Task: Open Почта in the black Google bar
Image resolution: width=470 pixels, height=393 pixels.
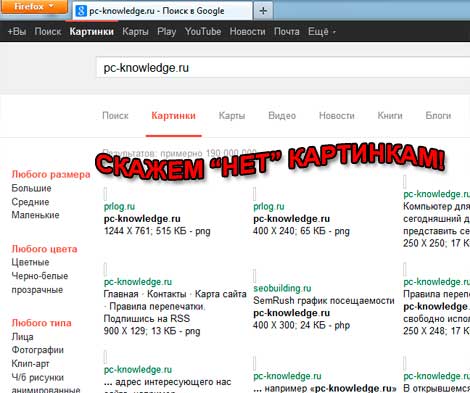Action: click(287, 32)
